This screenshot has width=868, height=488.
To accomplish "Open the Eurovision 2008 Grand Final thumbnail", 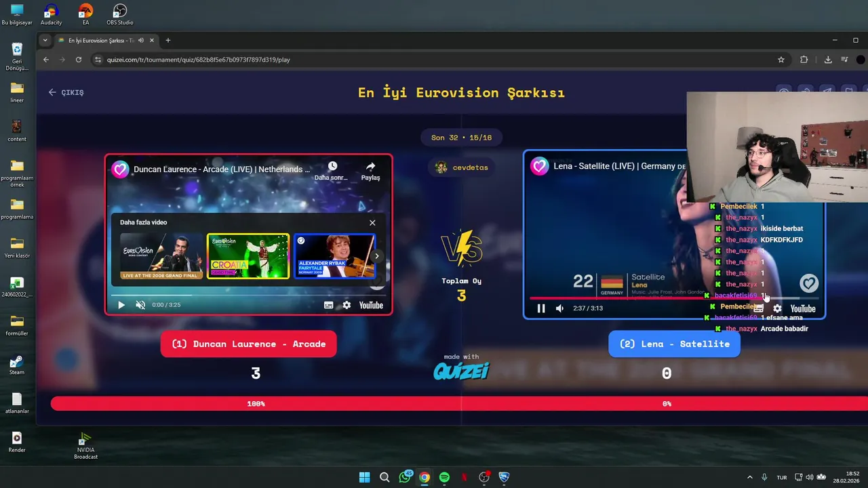I will 161,256.
